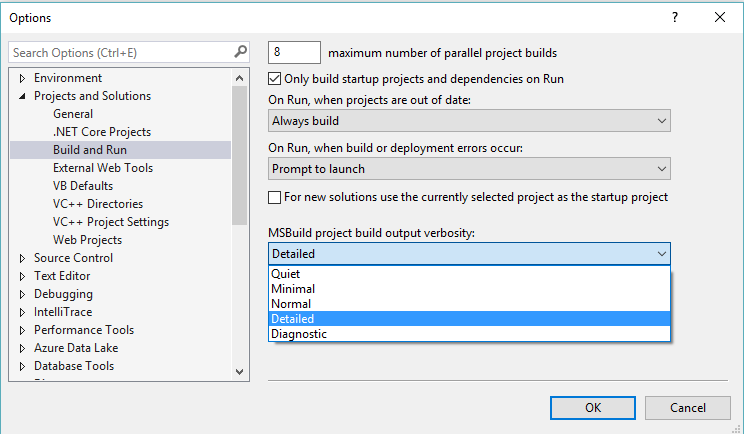Choose Minimal from verbosity list
Image resolution: width=744 pixels, height=434 pixels.
coord(469,289)
